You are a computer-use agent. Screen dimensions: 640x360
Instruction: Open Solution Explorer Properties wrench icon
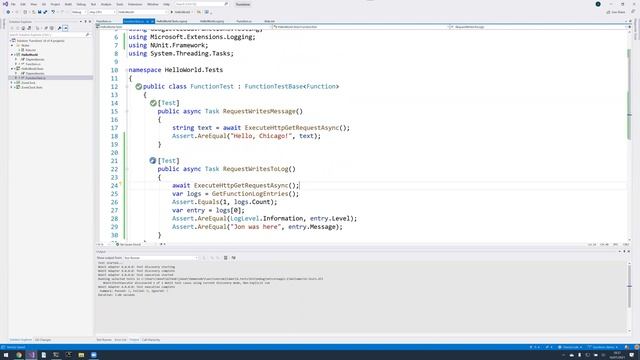tap(60, 28)
